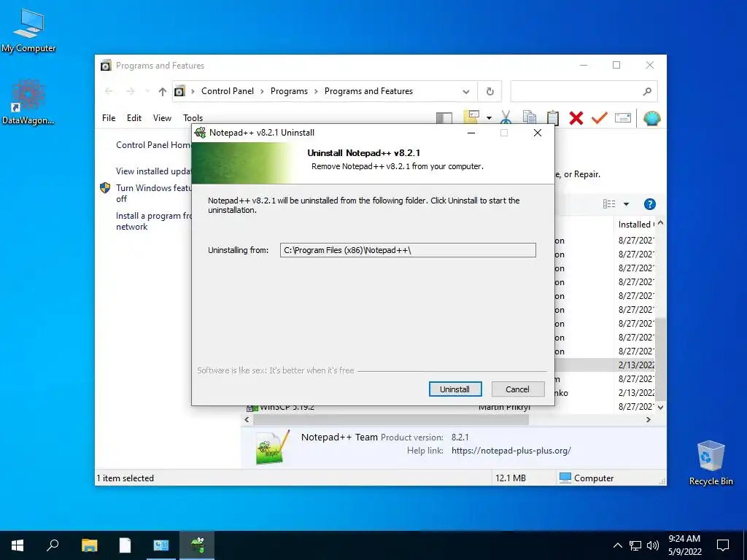The image size is (747, 560).
Task: Click the forward navigation arrow
Action: pyautogui.click(x=131, y=91)
